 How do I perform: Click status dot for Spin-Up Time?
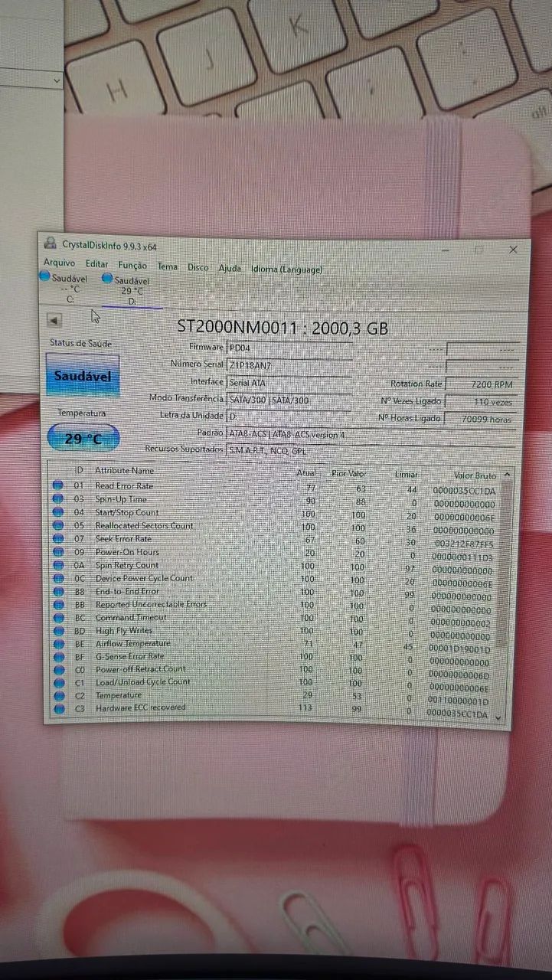tap(57, 499)
